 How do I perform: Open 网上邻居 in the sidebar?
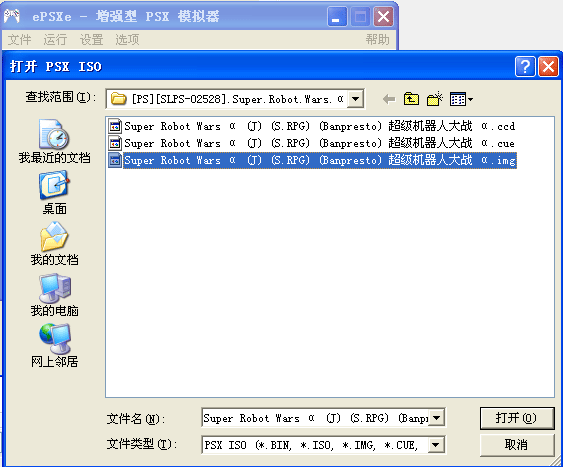tap(54, 346)
